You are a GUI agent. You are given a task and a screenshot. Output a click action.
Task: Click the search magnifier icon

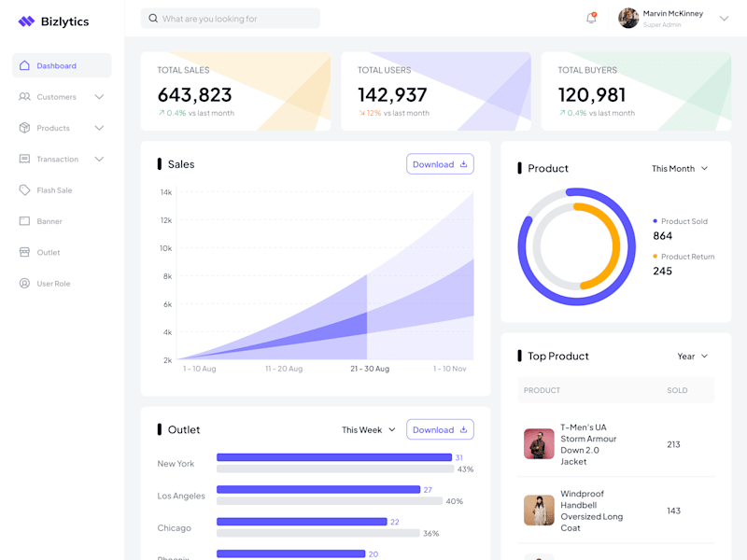pos(153,19)
